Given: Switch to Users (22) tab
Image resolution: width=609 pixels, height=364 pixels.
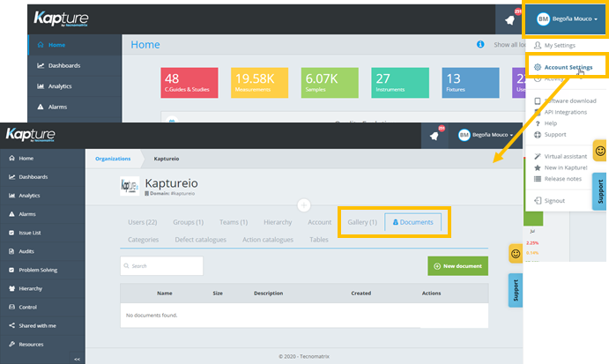Looking at the screenshot, I should click(x=143, y=222).
